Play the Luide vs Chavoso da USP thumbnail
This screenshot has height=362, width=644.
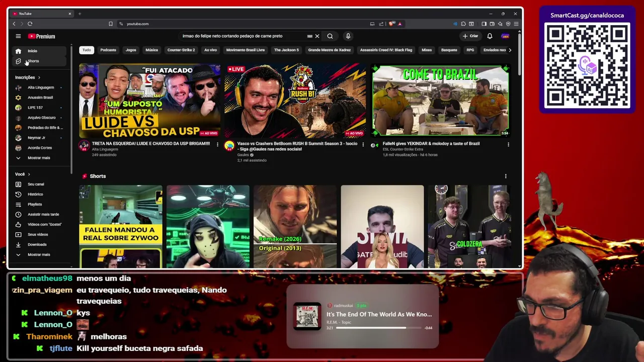tap(149, 101)
